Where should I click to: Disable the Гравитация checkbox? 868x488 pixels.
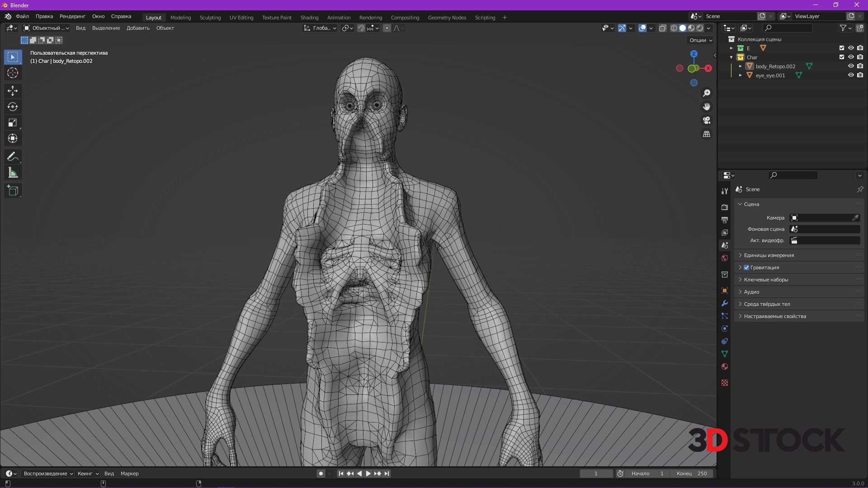[746, 267]
